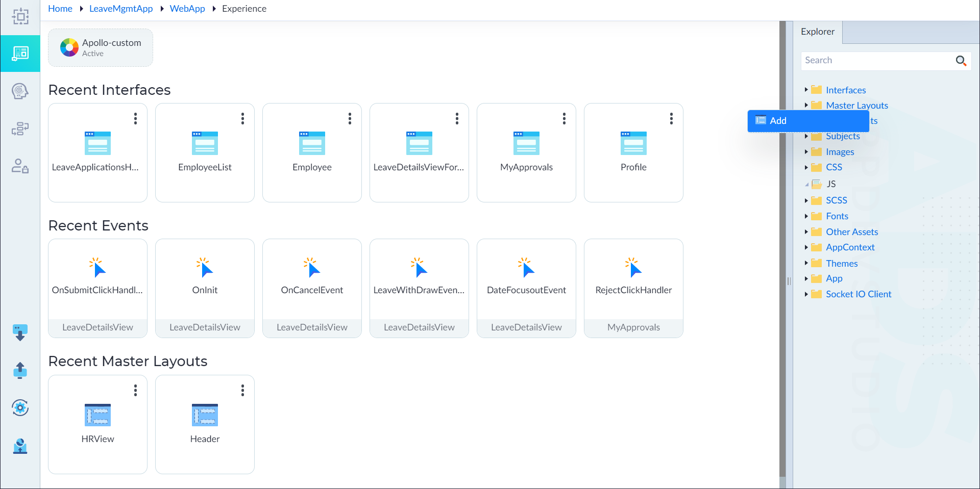Image resolution: width=980 pixels, height=489 pixels.
Task: Open the AI brain icon in sidebar
Action: 20,91
